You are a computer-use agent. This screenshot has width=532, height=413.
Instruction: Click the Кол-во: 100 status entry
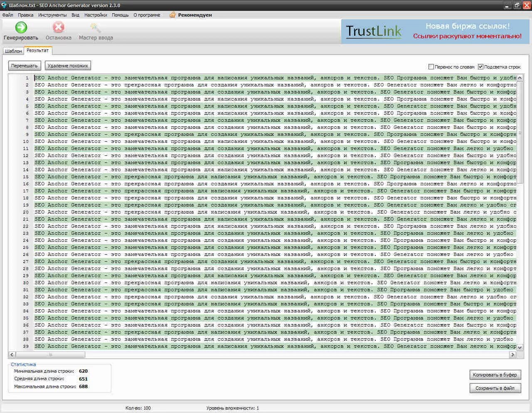(x=138, y=408)
